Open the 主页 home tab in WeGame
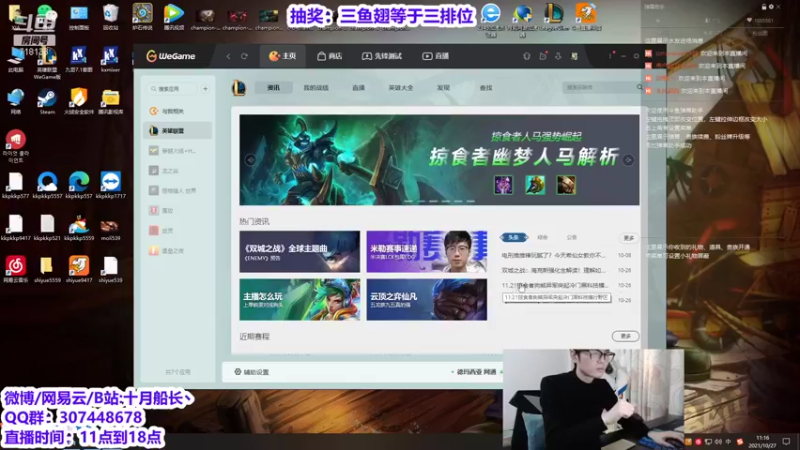The width and height of the screenshot is (800, 450). pos(283,56)
